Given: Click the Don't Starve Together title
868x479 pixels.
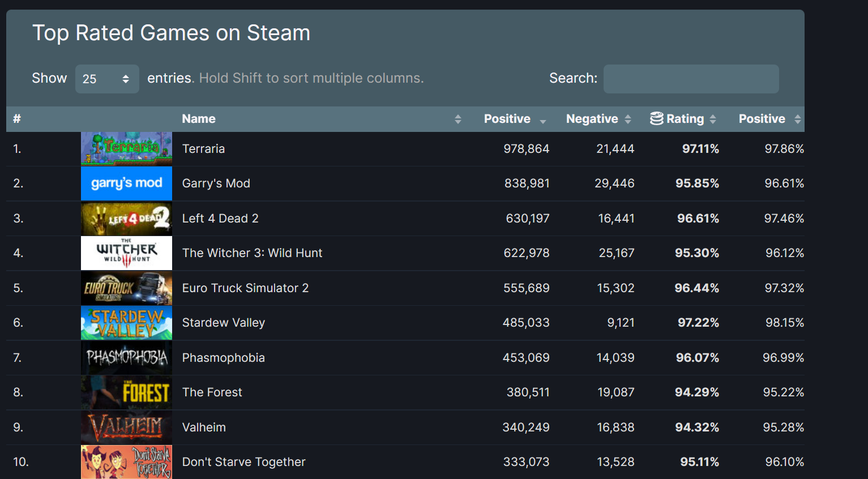Looking at the screenshot, I should pos(243,462).
